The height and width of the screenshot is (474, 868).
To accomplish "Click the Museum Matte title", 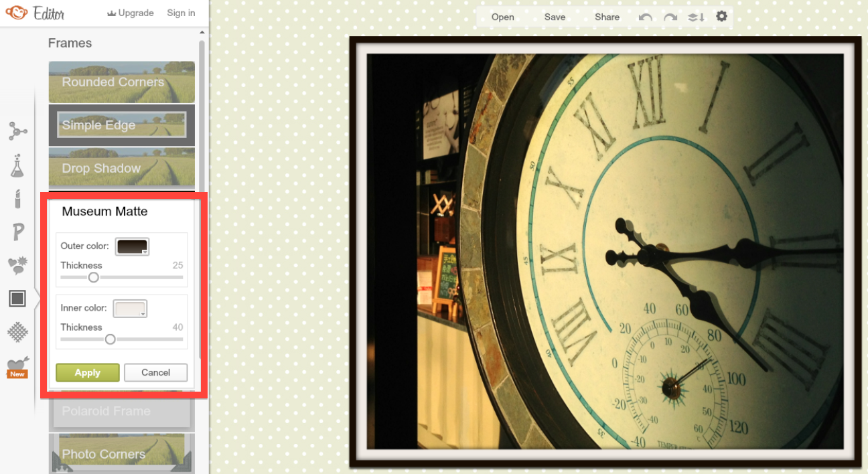I will click(x=104, y=212).
